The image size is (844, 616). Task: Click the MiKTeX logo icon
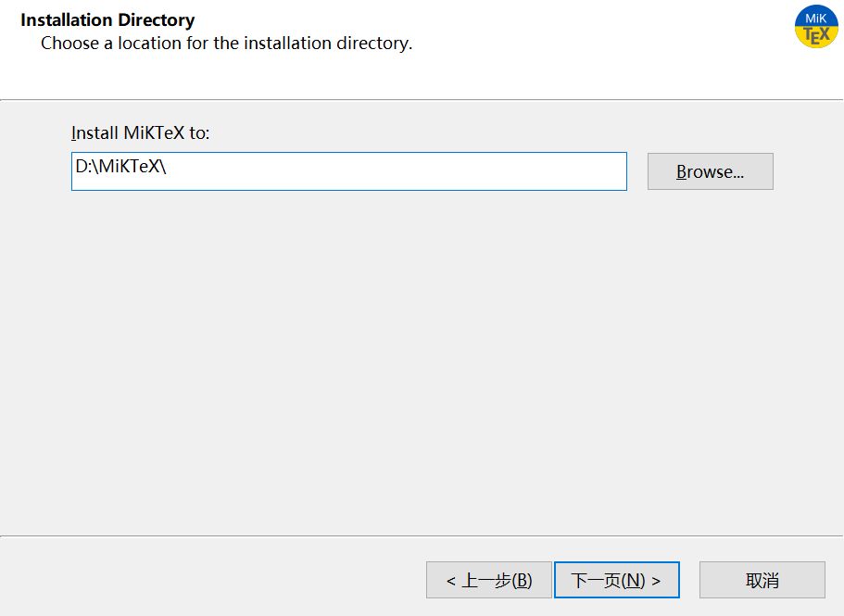(x=816, y=26)
